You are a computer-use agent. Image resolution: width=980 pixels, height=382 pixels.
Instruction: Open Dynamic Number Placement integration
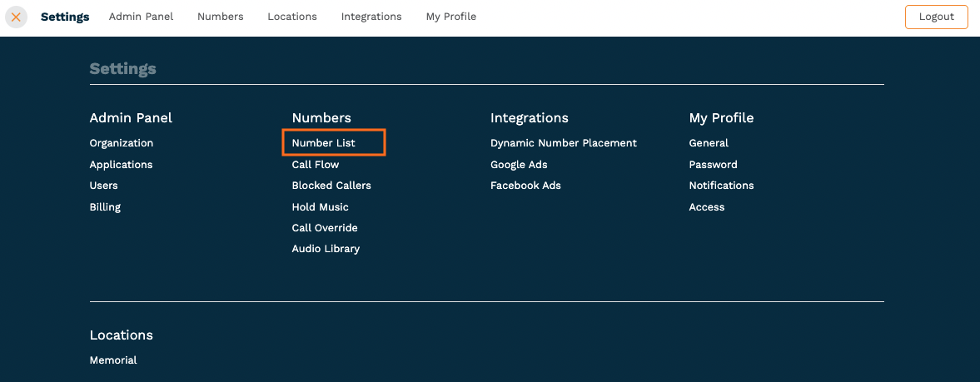[x=564, y=143]
